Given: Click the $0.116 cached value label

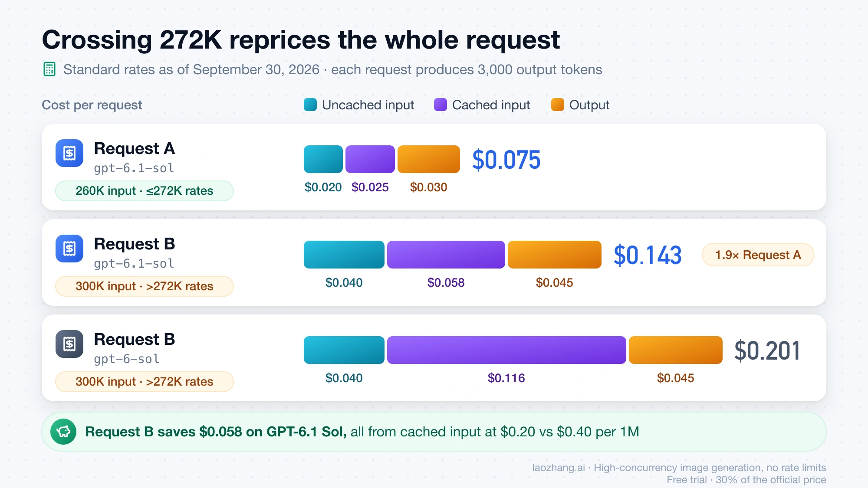Looking at the screenshot, I should tap(506, 378).
